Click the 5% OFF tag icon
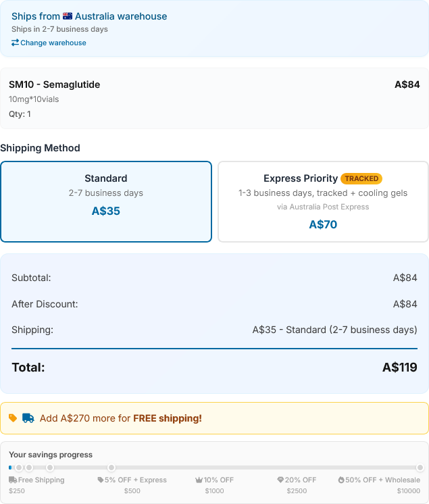The image size is (429, 504). pos(101,480)
